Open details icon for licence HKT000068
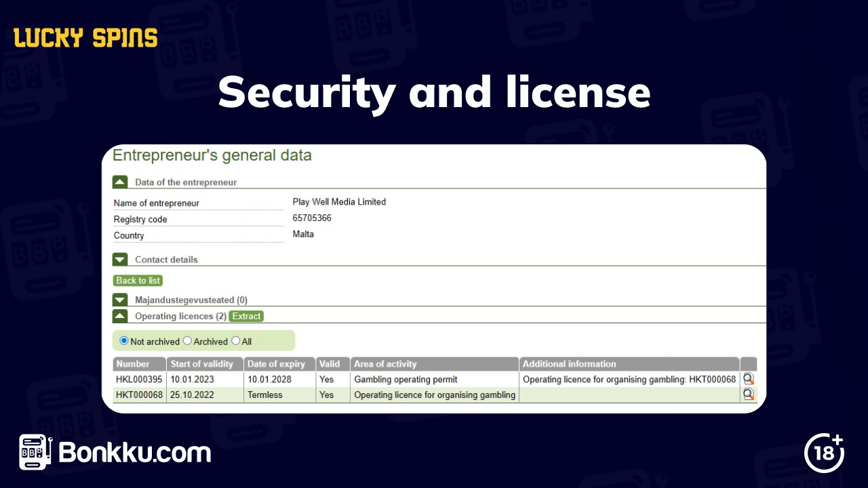The image size is (868, 488). [749, 394]
